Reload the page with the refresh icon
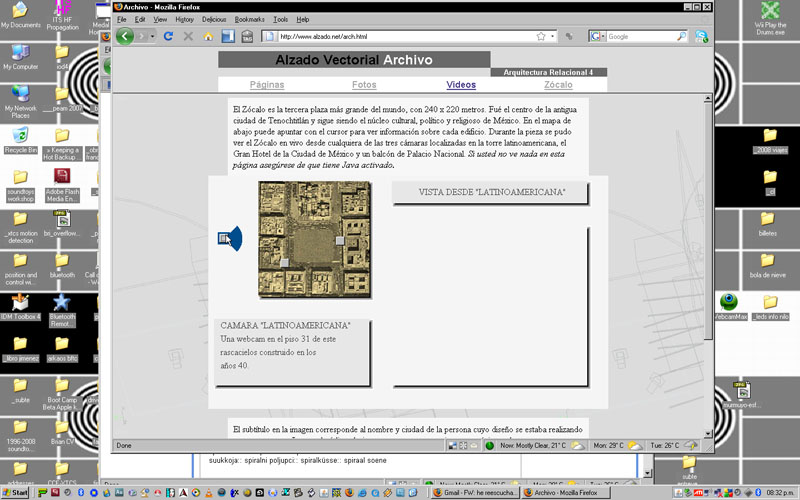Viewport: 800px width, 500px height. [168, 36]
